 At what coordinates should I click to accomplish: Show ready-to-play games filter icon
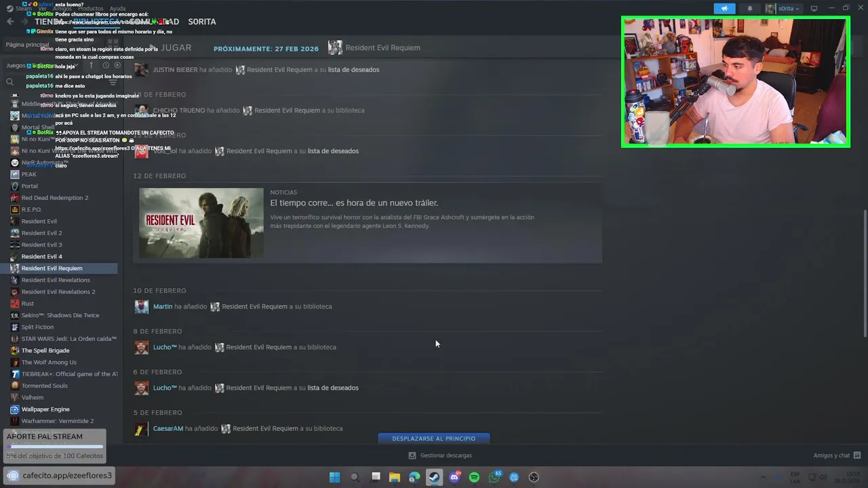tap(117, 66)
